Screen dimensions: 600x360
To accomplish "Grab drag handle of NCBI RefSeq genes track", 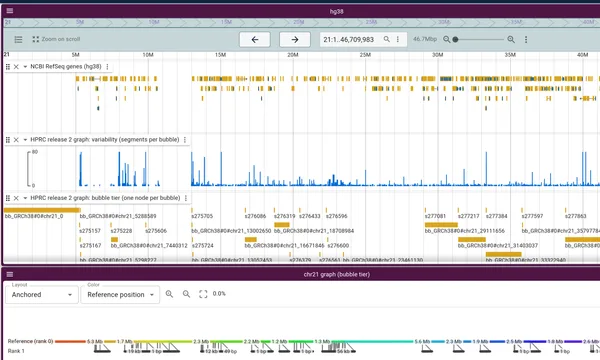I will pyautogui.click(x=8, y=67).
